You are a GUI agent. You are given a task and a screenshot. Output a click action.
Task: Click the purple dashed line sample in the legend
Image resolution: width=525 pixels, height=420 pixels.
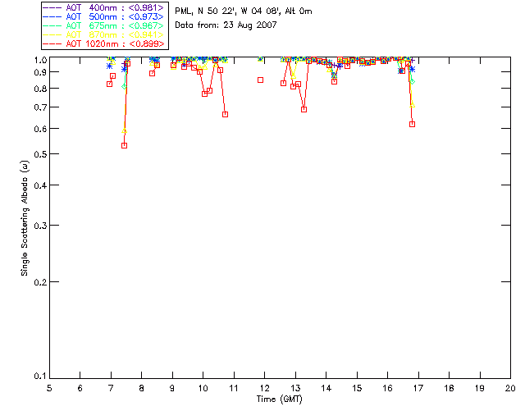52,7
